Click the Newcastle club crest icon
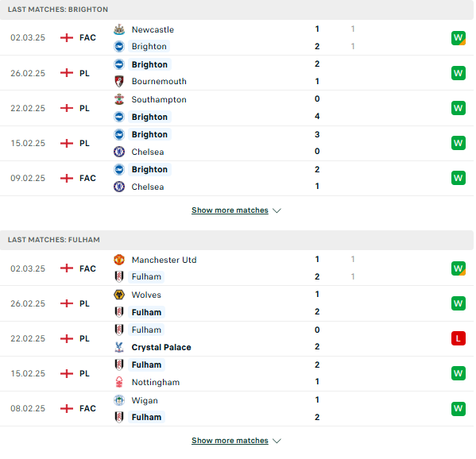 (x=119, y=29)
